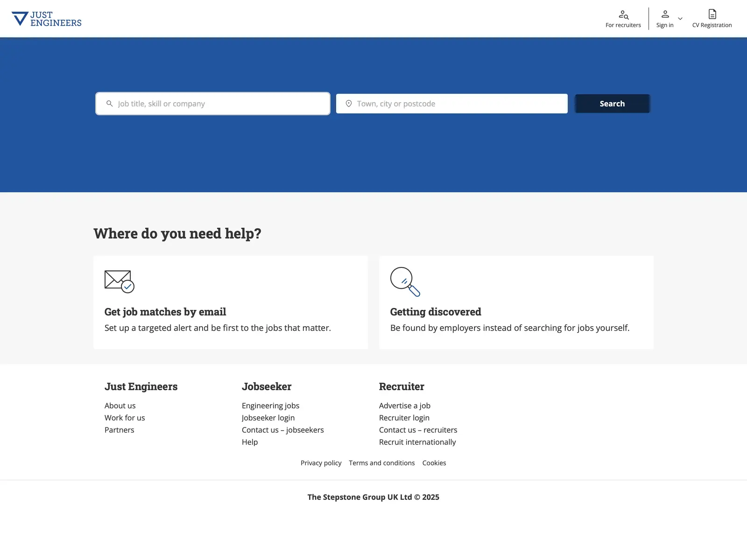Click the Sign in person icon
Screen dimensions: 747x560
[665, 14]
